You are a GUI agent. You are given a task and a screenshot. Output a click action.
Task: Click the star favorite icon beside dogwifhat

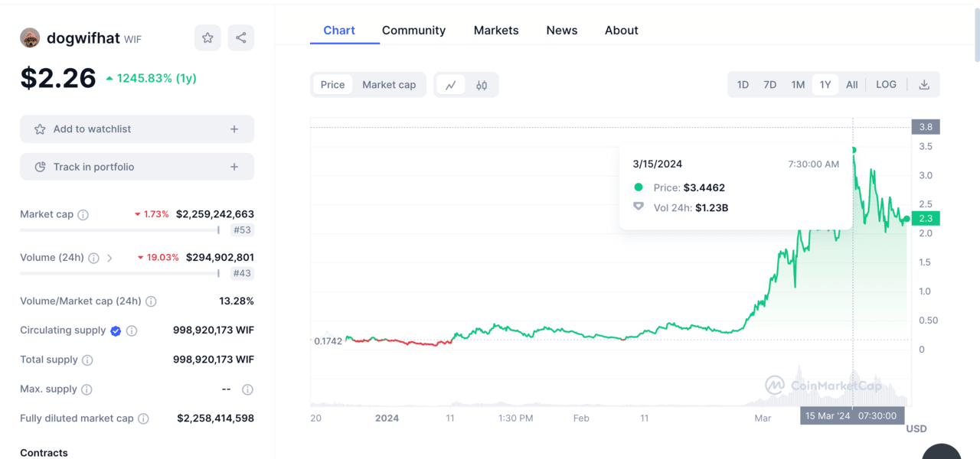pyautogui.click(x=207, y=37)
